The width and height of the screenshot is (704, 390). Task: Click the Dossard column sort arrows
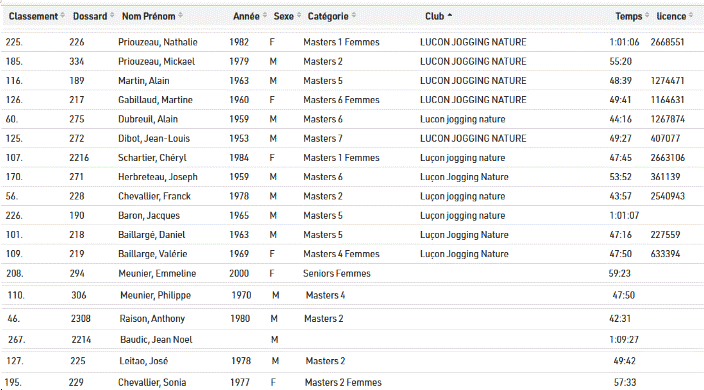pyautogui.click(x=112, y=16)
